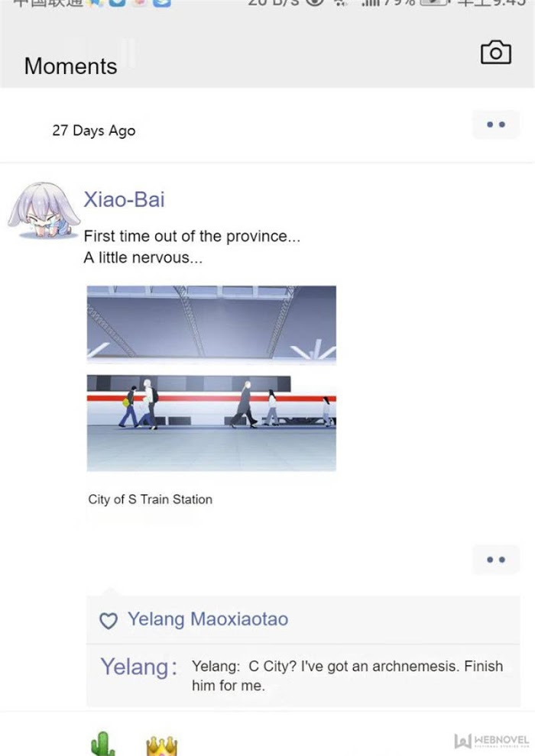
Task: Open Xiao-Bai's profile name link
Action: coord(124,199)
